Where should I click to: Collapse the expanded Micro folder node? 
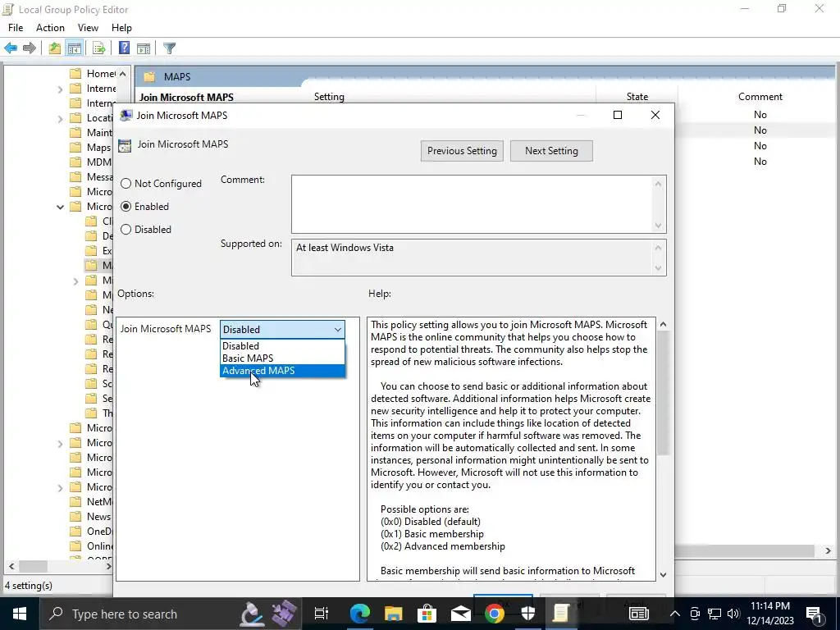click(60, 207)
